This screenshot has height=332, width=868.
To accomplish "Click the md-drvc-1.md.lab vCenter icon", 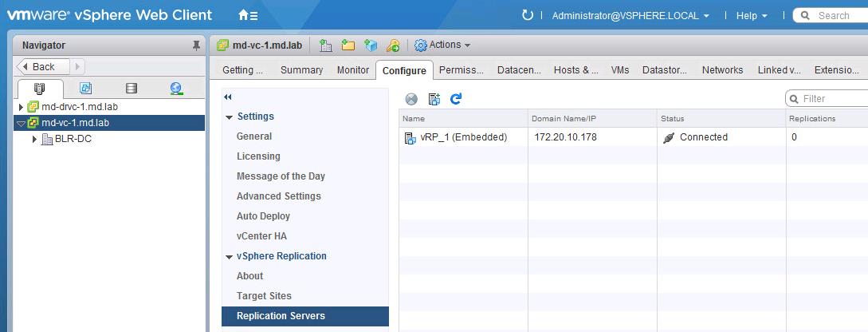I will click(x=33, y=106).
